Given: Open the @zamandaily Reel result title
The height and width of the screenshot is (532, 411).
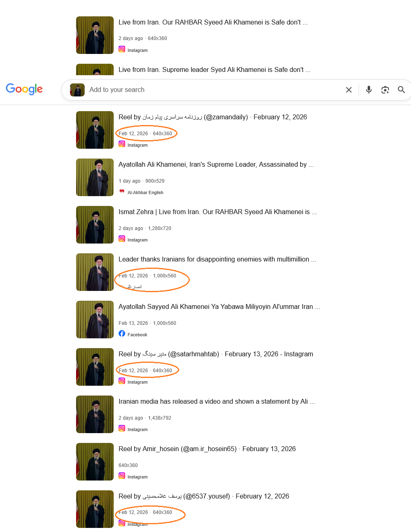Looking at the screenshot, I should 213,117.
